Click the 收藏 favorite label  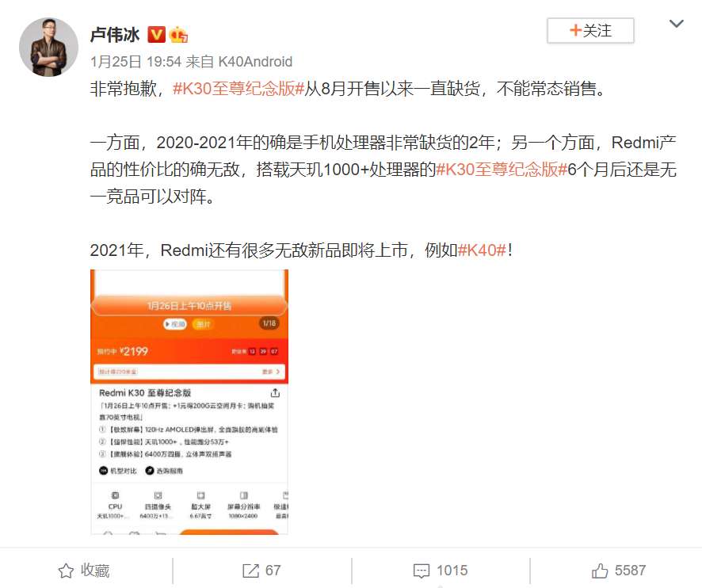pos(95,571)
